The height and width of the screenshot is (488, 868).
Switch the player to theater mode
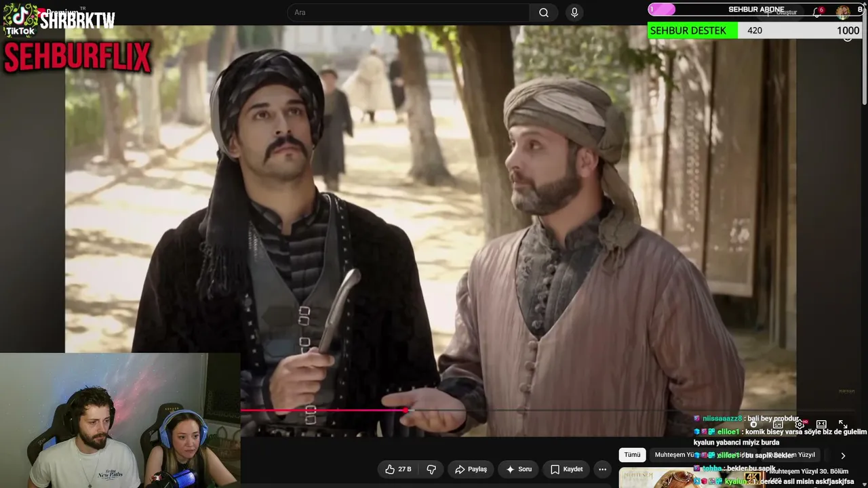821,424
